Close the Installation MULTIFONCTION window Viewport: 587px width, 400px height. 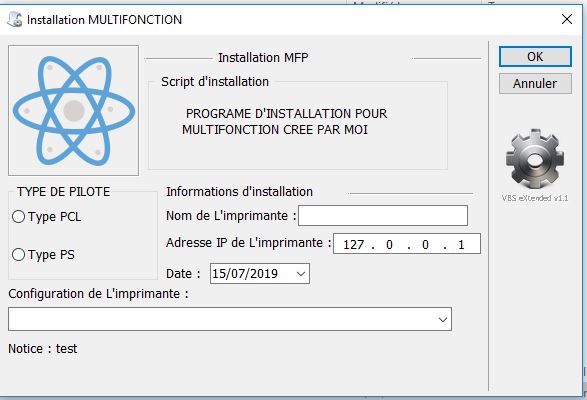click(x=567, y=19)
